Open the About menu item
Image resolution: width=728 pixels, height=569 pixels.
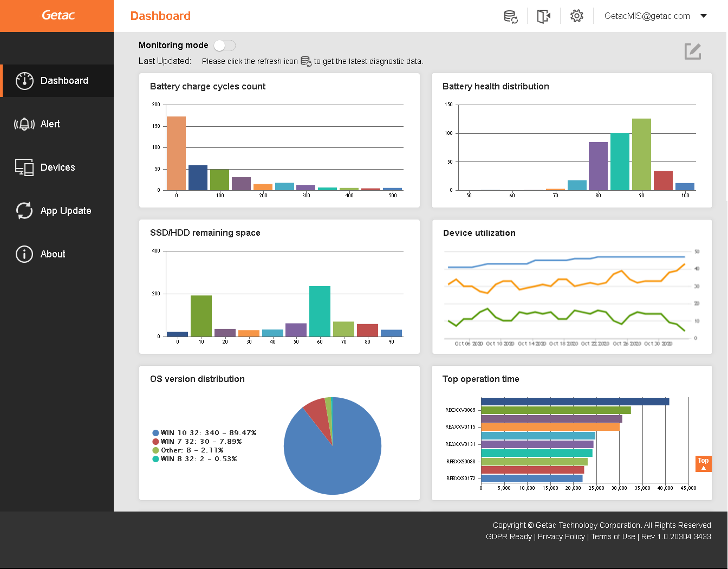pyautogui.click(x=57, y=254)
